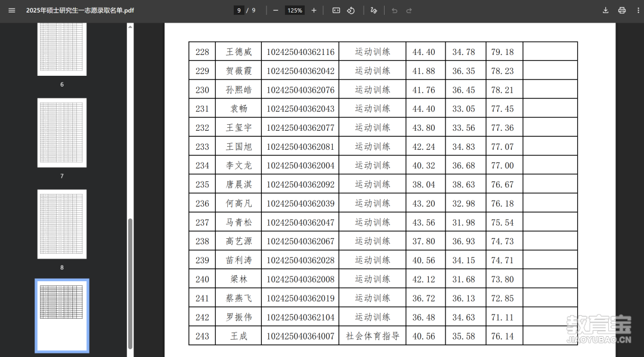Image resolution: width=644 pixels, height=357 pixels.
Task: Click total score 71.11
Action: pyautogui.click(x=502, y=317)
